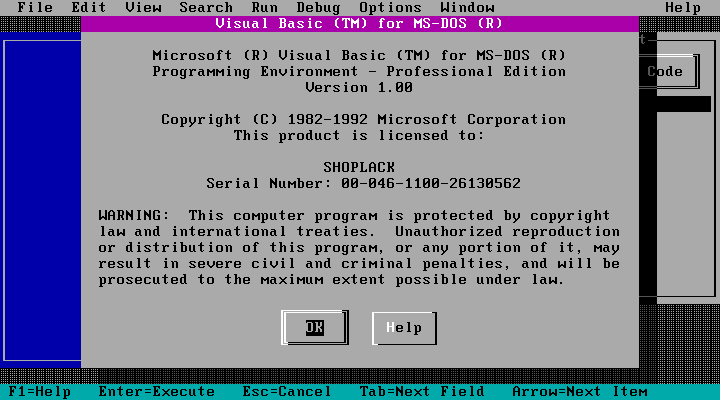Open the Debug menu

tap(318, 7)
